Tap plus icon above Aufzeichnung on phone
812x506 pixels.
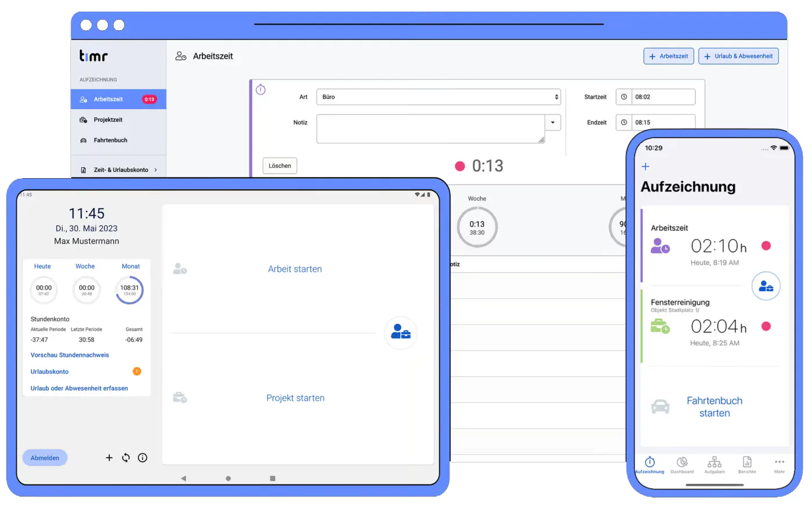pos(646,167)
